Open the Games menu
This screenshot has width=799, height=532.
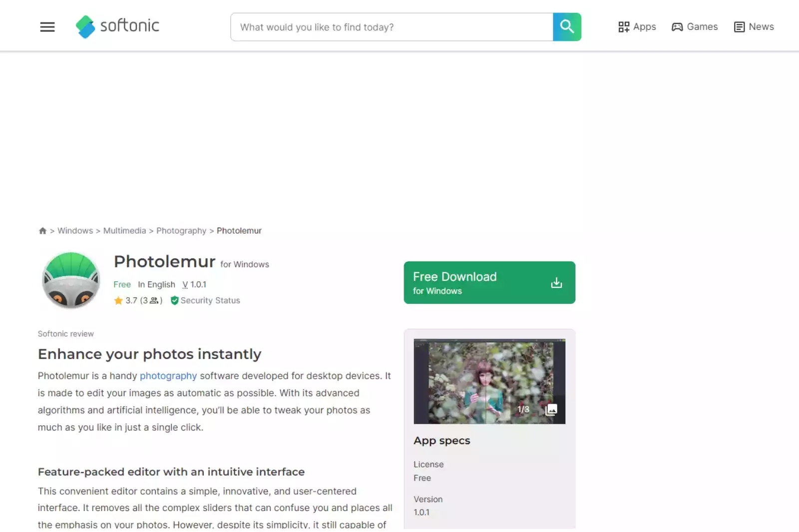pyautogui.click(x=695, y=27)
